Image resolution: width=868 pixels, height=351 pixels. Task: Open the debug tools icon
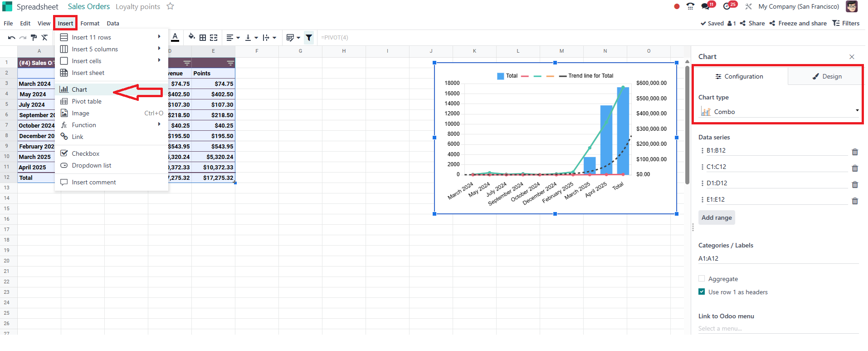click(x=749, y=6)
